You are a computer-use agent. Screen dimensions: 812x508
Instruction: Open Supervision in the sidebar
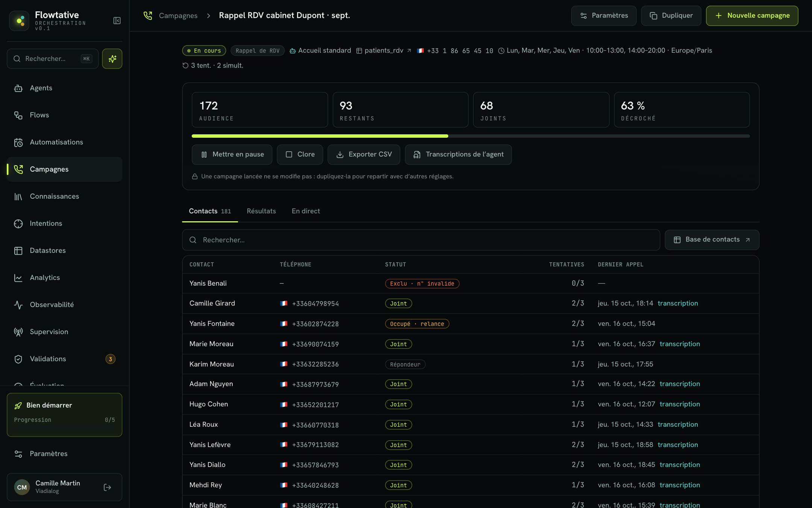[x=64, y=332]
